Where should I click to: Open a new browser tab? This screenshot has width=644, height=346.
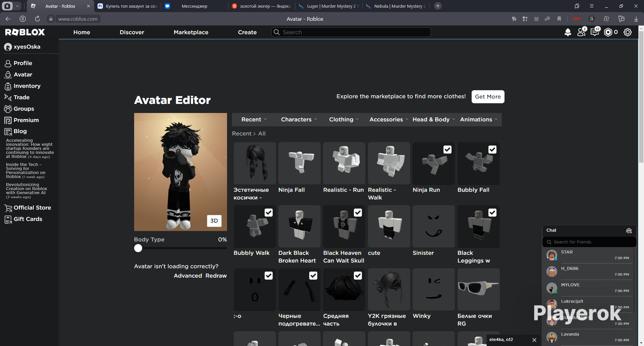pyautogui.click(x=438, y=6)
